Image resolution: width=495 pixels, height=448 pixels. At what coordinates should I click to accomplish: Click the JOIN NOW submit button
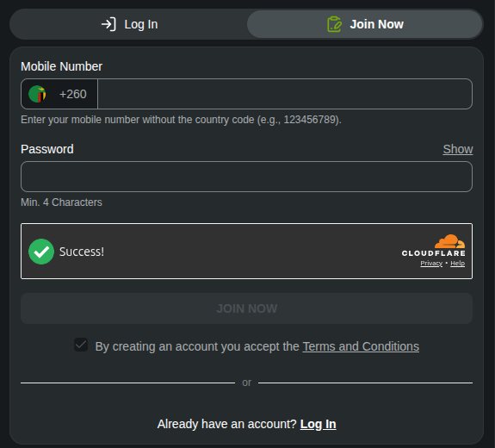click(246, 308)
